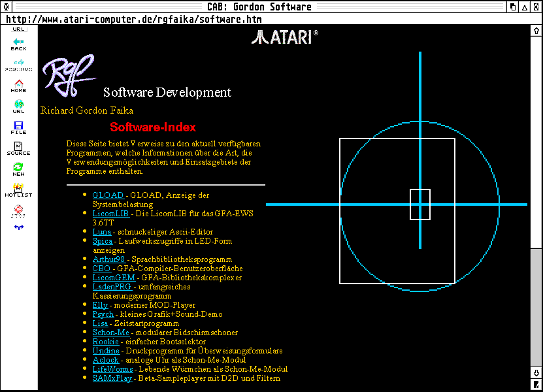
Task: Click the Software Development heading text
Action: 167,93
